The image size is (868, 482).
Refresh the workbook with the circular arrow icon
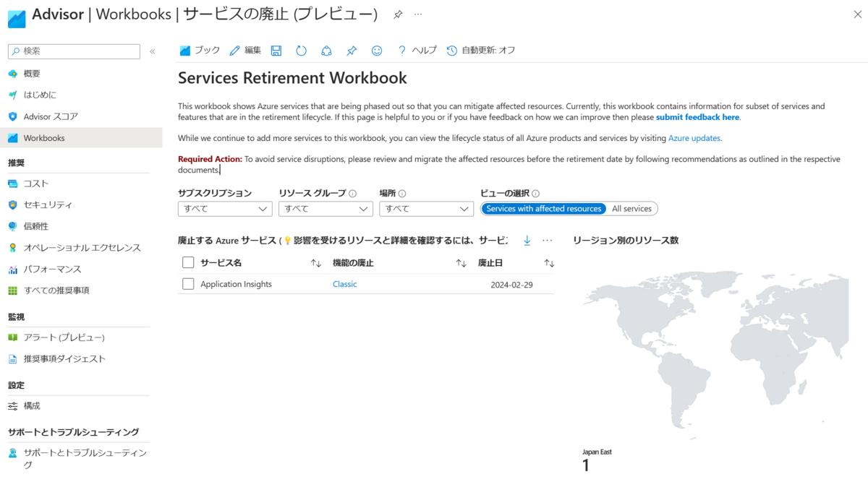click(302, 51)
